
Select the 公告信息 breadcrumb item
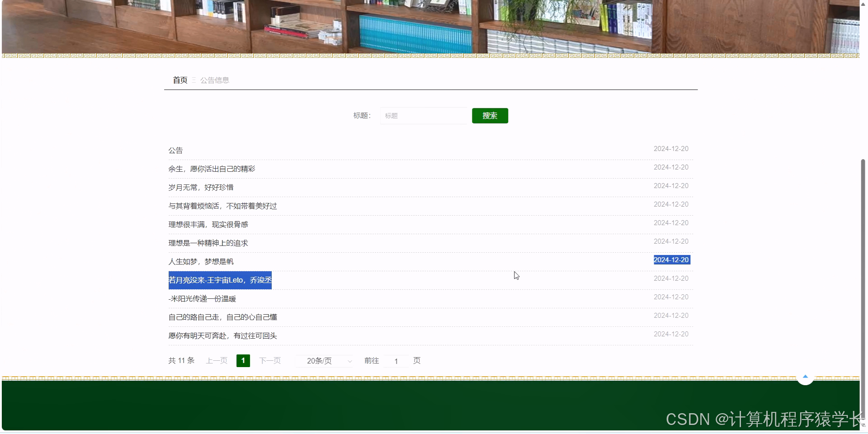(x=215, y=80)
